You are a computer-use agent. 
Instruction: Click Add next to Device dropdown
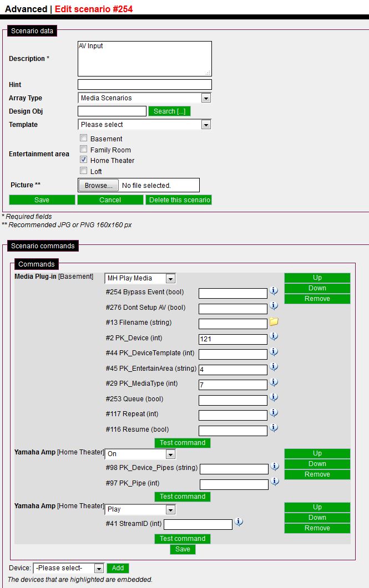[x=118, y=568]
